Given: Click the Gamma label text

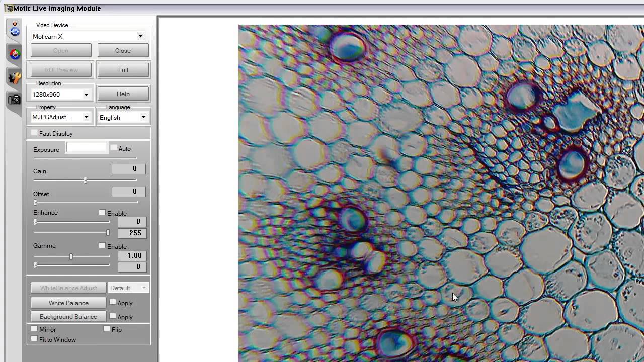Looking at the screenshot, I should pos(44,246).
